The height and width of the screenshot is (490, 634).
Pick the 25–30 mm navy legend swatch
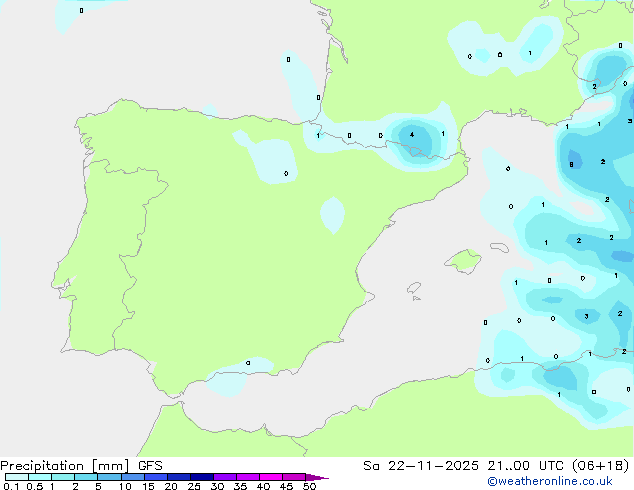pos(202,477)
